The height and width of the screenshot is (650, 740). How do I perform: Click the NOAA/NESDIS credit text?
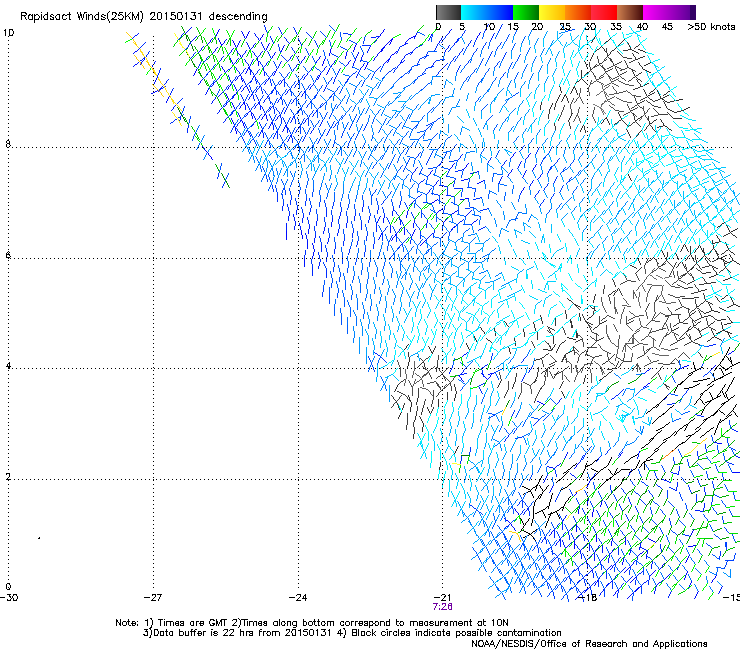click(x=589, y=643)
